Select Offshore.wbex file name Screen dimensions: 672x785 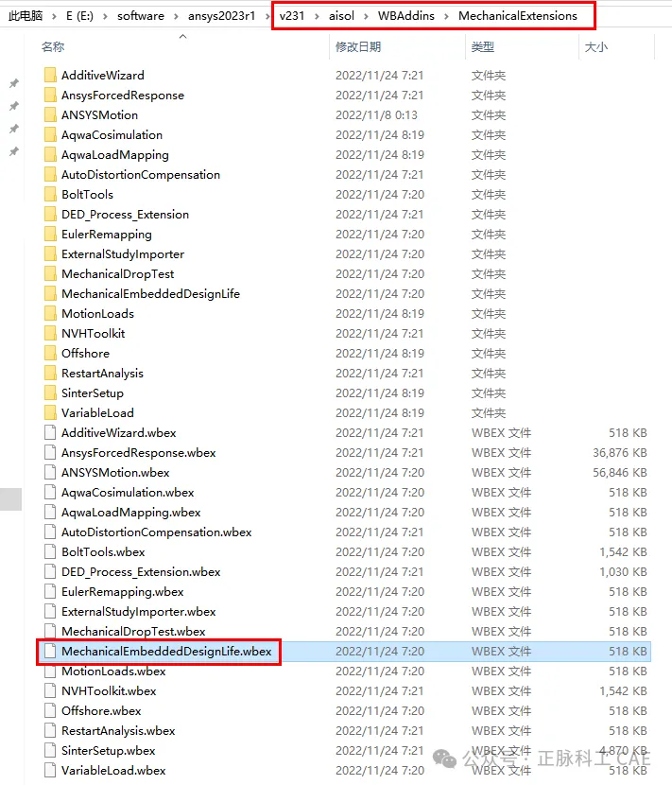[x=101, y=711]
